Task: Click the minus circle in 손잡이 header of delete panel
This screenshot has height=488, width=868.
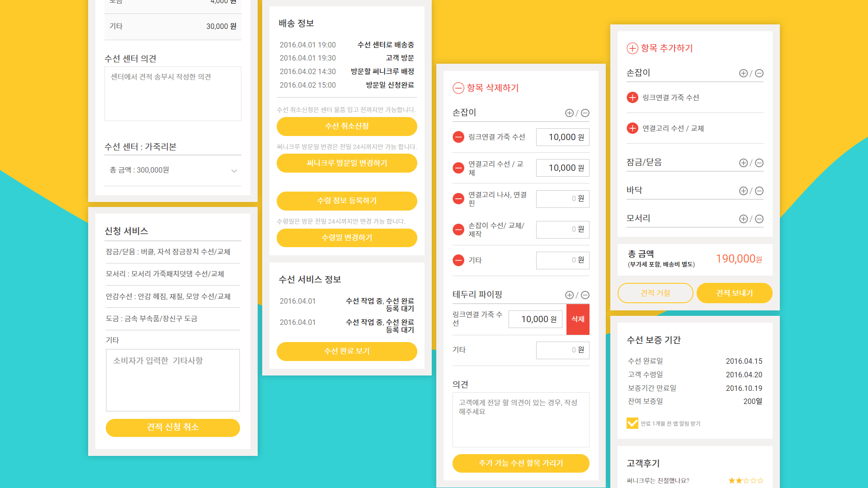Action: point(585,113)
